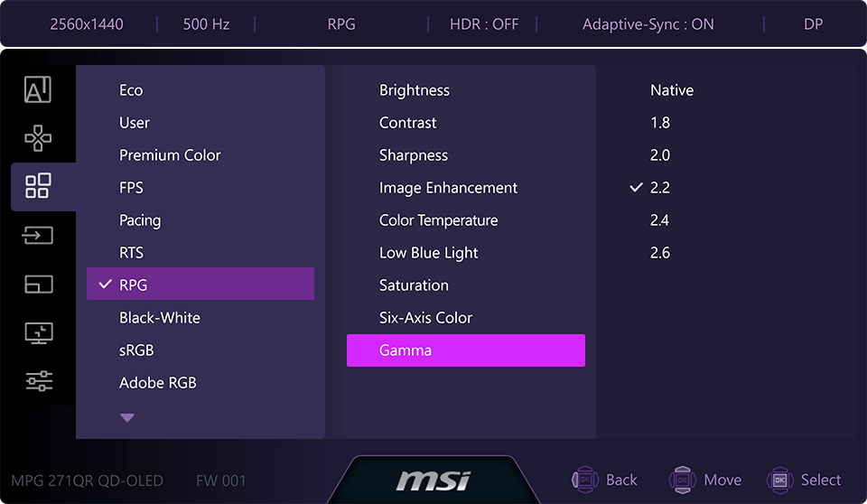867x504 pixels.
Task: Click the Select OK button icon
Action: (780, 480)
